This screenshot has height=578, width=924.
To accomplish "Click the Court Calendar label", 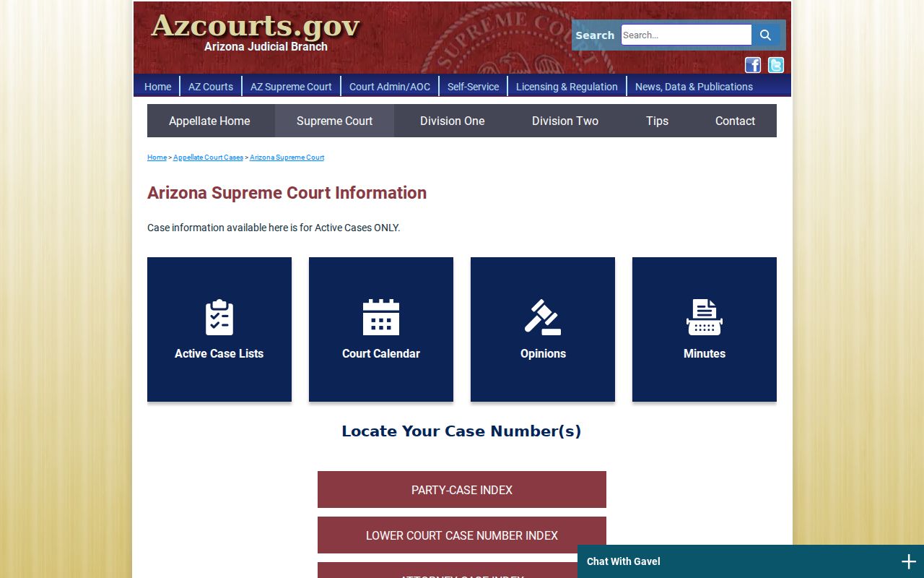I will pos(381,353).
